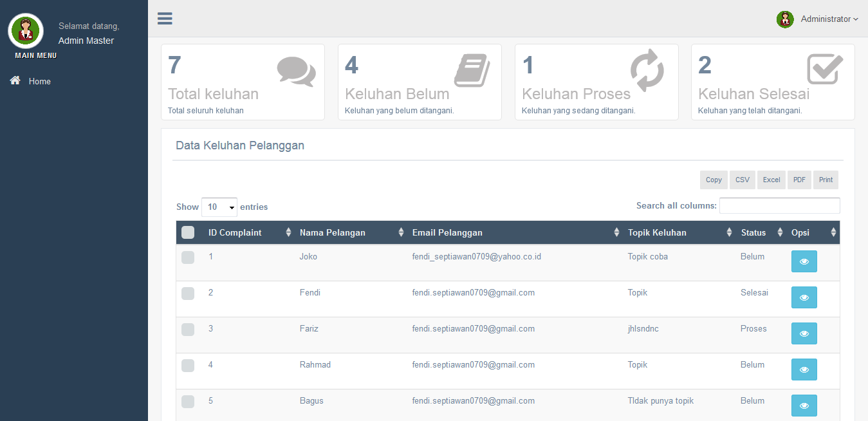Check the select-all checkbox in table header
The width and height of the screenshot is (868, 421).
click(187, 232)
